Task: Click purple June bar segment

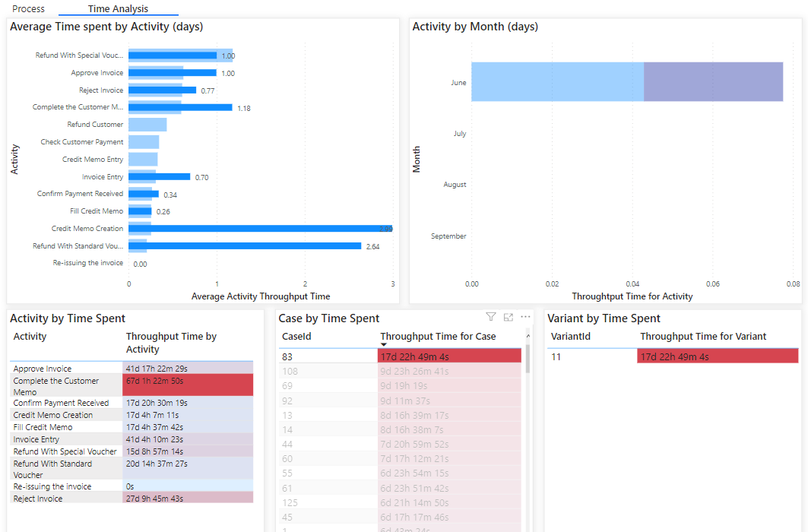Action: [713, 82]
